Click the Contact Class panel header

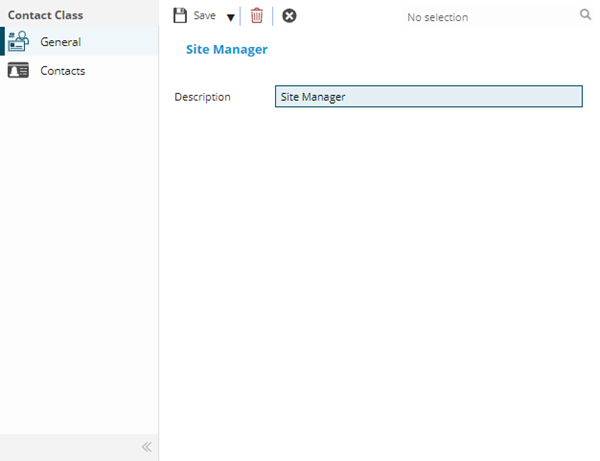coord(46,16)
